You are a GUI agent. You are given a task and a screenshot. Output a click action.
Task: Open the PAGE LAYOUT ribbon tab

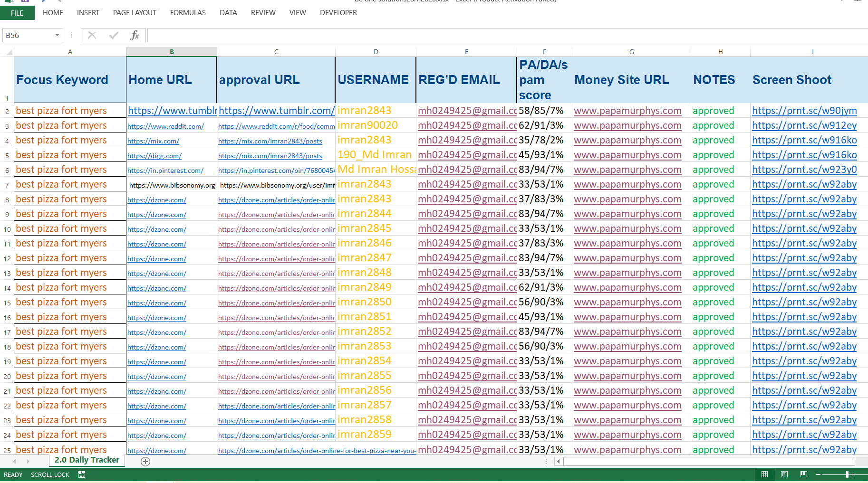click(x=135, y=13)
